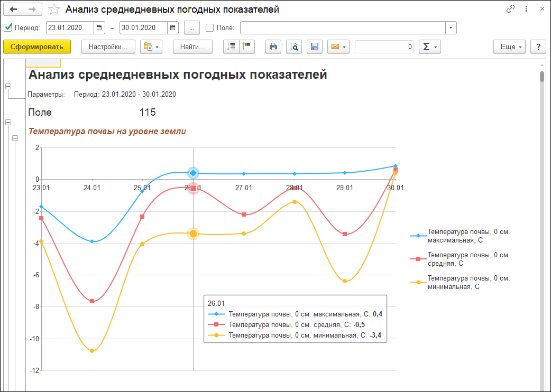Click into the Поле input field
Viewport: 551px width, 392px height.
[x=343, y=27]
